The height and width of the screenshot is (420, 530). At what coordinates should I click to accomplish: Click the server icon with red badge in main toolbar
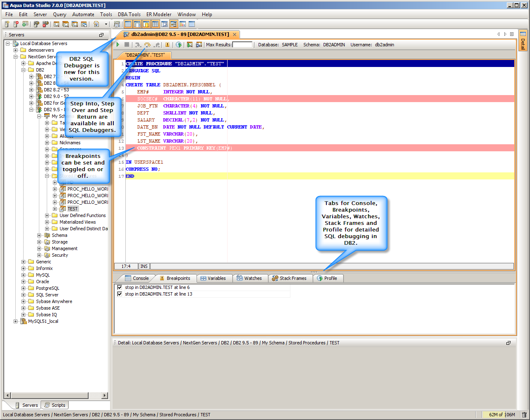point(16,24)
